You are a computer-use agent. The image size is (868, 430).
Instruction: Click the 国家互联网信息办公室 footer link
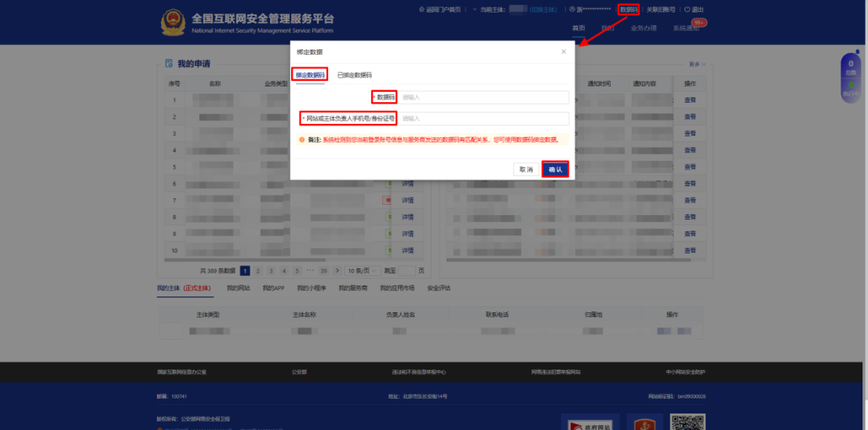[x=181, y=373]
